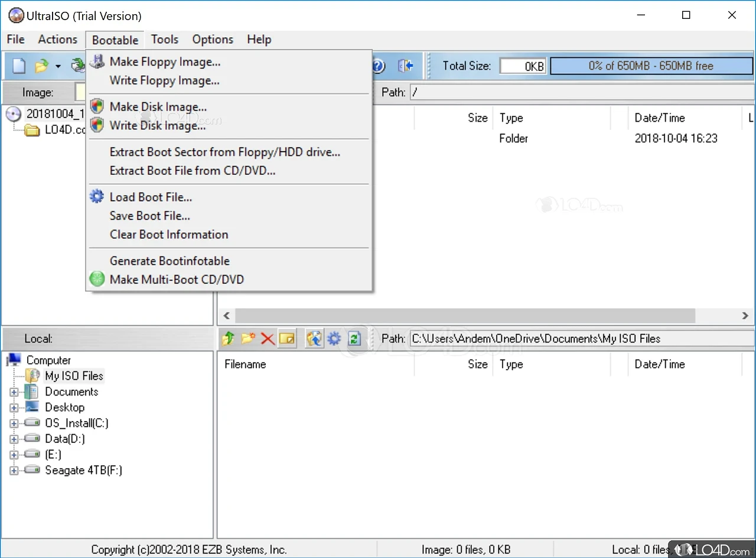
Task: Select the Data(D:) drive
Action: (65, 439)
